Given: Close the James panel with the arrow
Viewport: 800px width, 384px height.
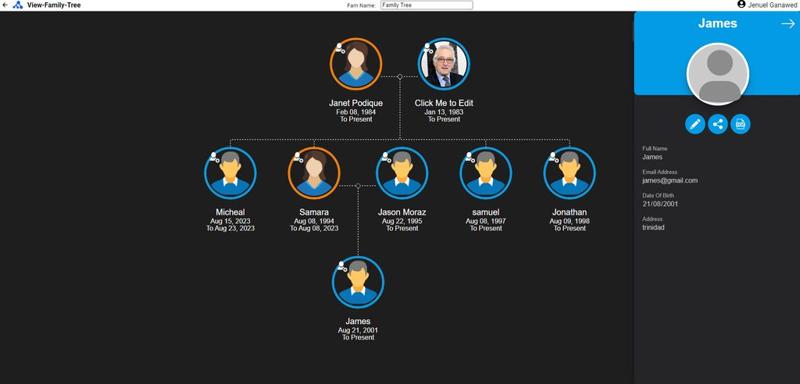Looking at the screenshot, I should pos(788,23).
